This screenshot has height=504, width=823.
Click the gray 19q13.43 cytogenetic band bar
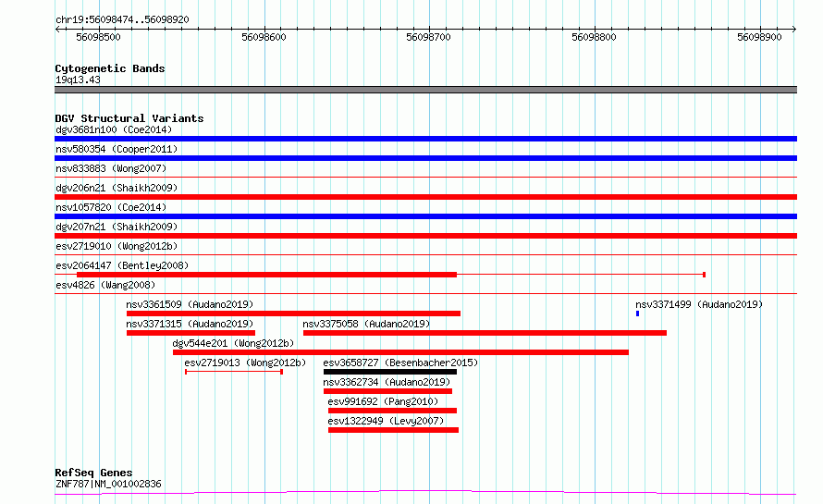click(x=425, y=90)
